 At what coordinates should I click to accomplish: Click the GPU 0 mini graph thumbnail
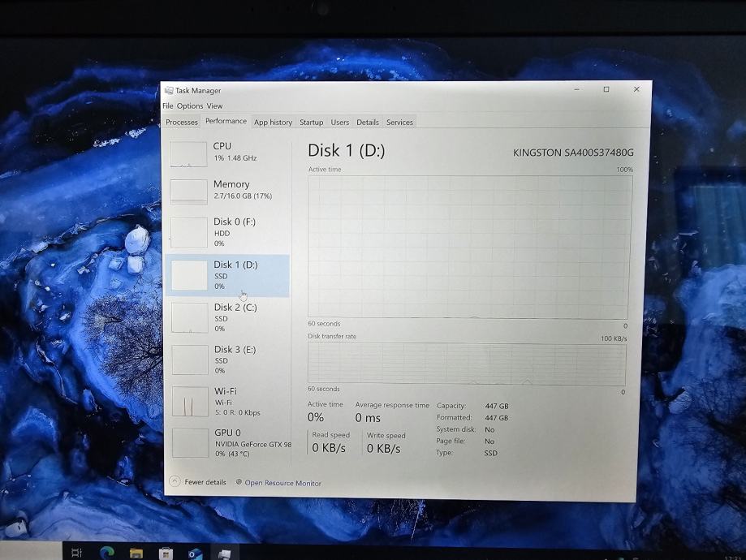(x=190, y=443)
